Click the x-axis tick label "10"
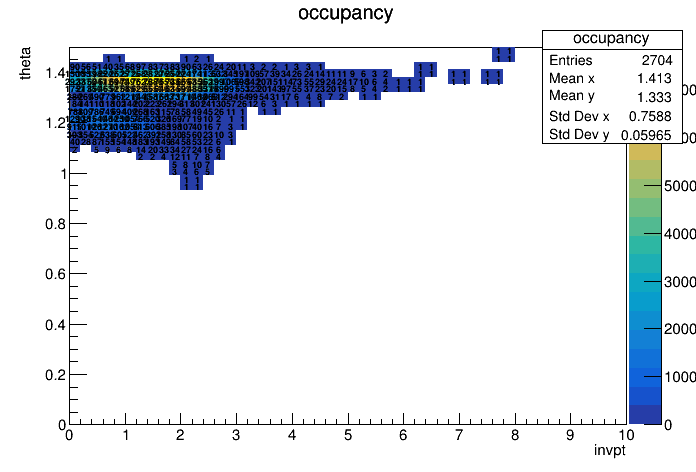Screen dimensions: 696x472 [x=626, y=435]
